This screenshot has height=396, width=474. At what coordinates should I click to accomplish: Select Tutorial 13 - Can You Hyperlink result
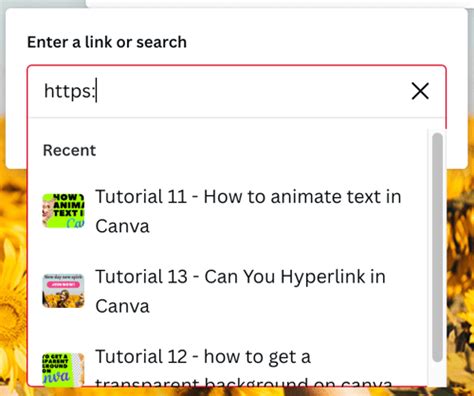227,291
